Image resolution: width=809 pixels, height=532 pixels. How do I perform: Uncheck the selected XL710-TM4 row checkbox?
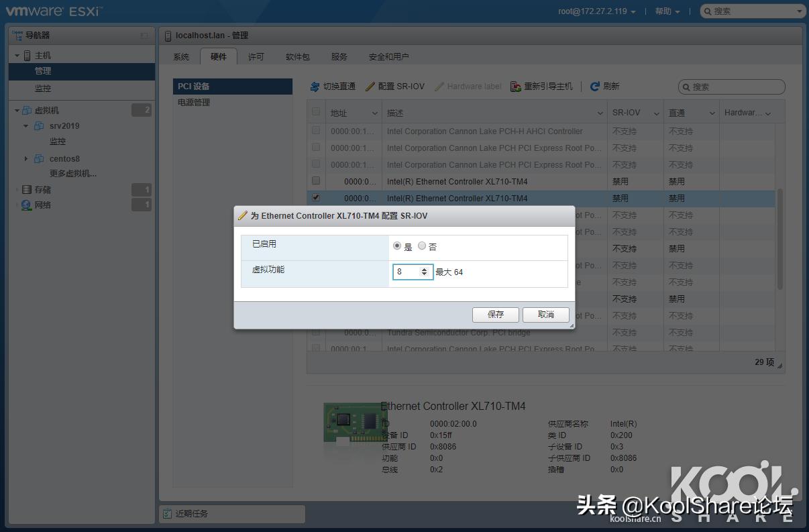pyautogui.click(x=315, y=197)
